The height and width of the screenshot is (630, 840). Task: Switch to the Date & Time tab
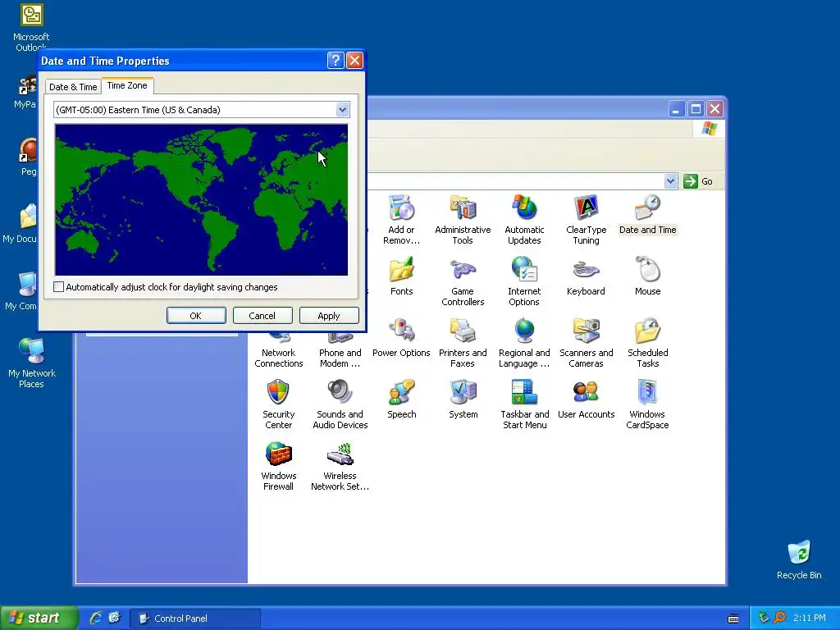(x=73, y=87)
